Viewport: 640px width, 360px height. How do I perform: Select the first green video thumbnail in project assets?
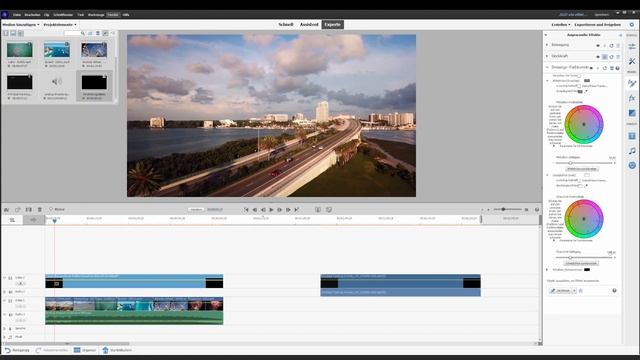pyautogui.click(x=19, y=50)
